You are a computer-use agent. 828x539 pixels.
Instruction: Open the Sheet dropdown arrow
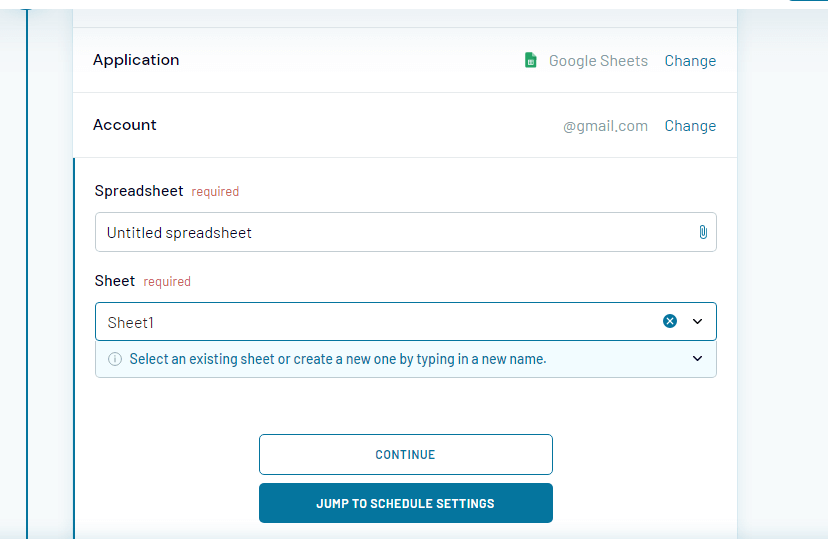[x=698, y=322]
